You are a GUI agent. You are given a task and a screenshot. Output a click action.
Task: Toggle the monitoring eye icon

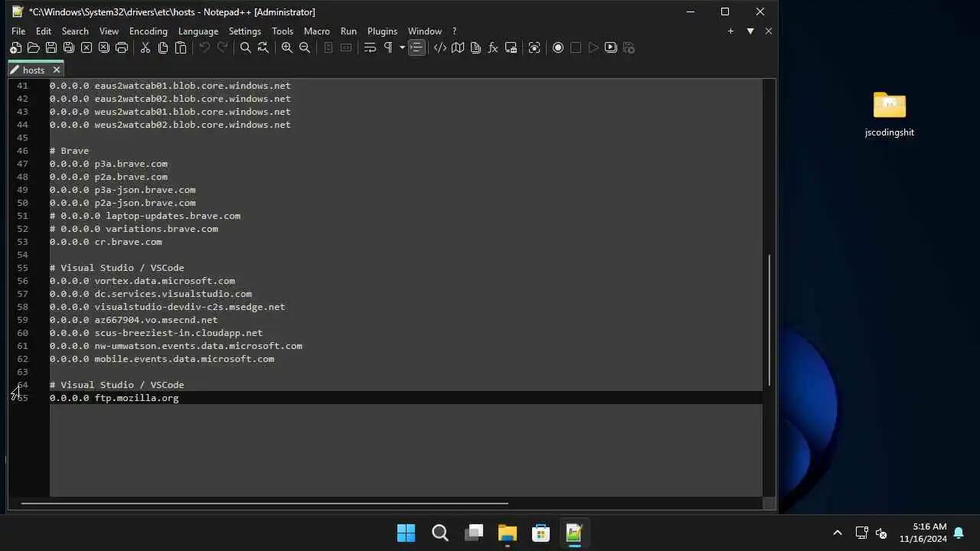pyautogui.click(x=534, y=47)
